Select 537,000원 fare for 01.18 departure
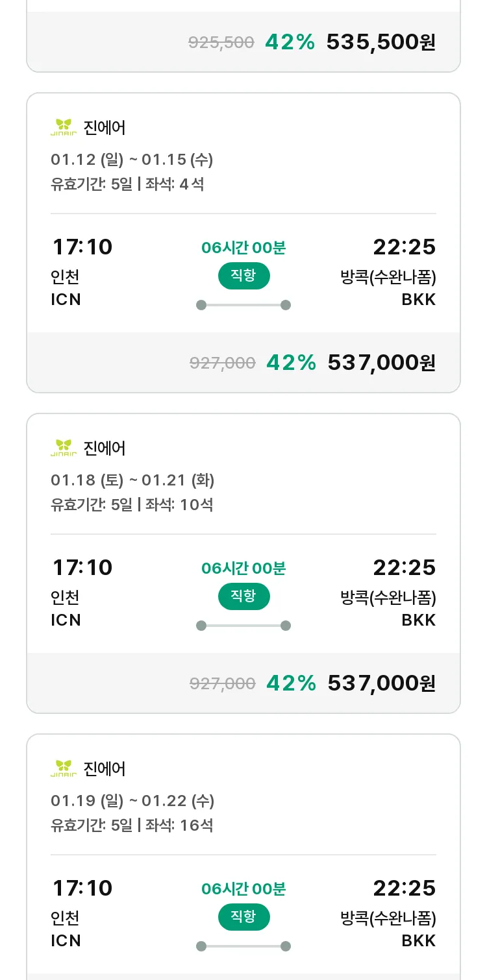Screen dimensions: 487x980 click(382, 683)
